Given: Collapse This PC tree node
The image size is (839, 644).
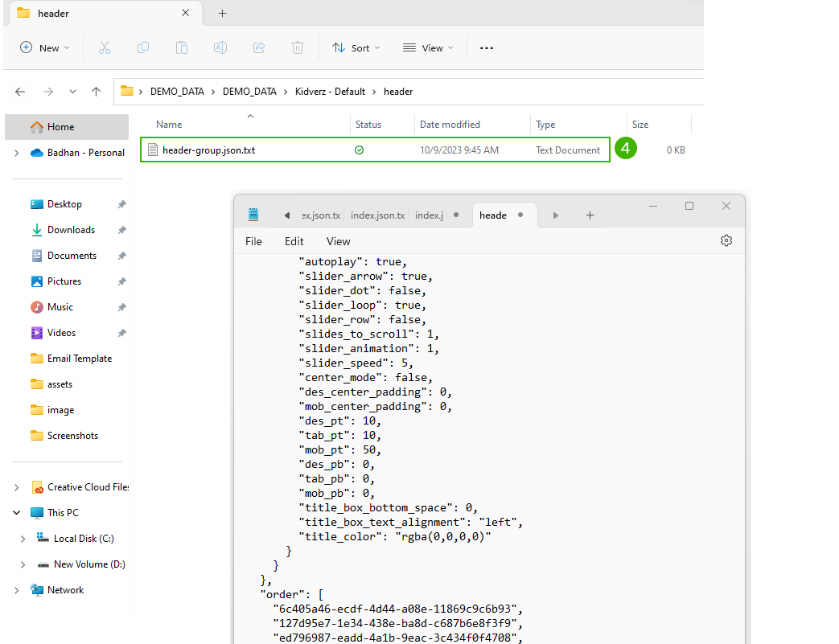Looking at the screenshot, I should tap(17, 513).
